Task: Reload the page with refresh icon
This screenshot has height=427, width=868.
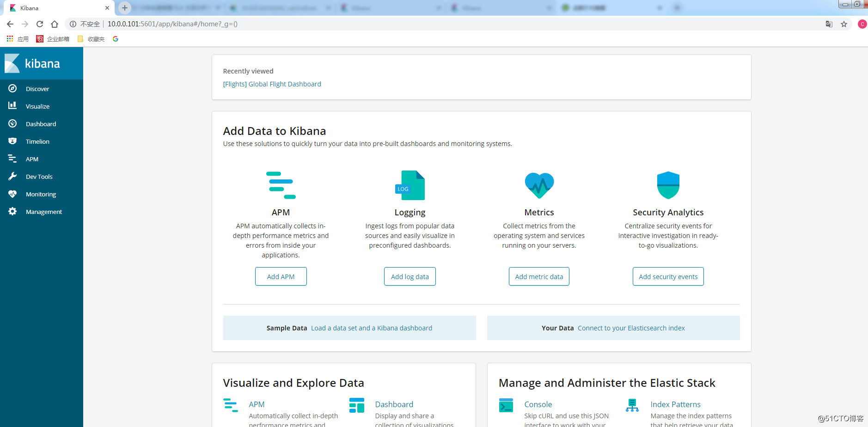Action: [40, 24]
